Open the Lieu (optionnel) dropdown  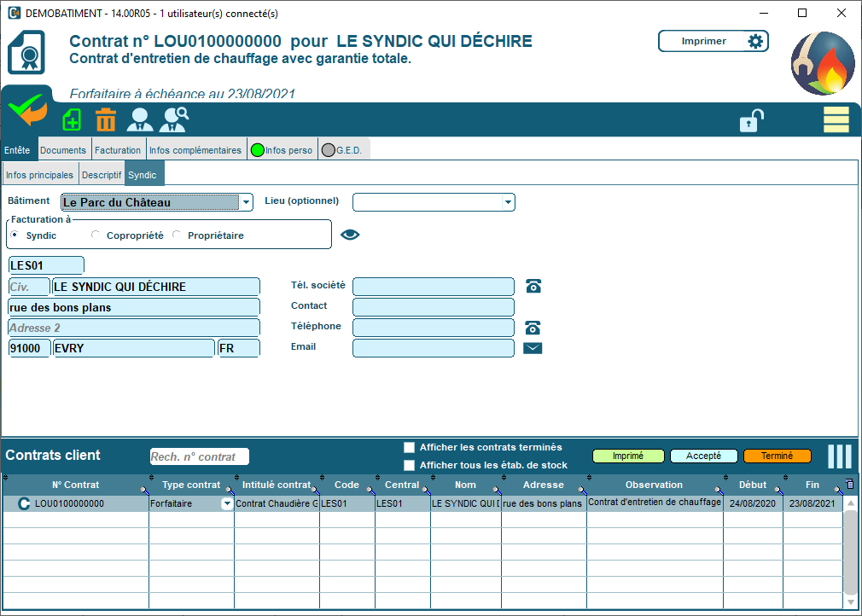[508, 202]
